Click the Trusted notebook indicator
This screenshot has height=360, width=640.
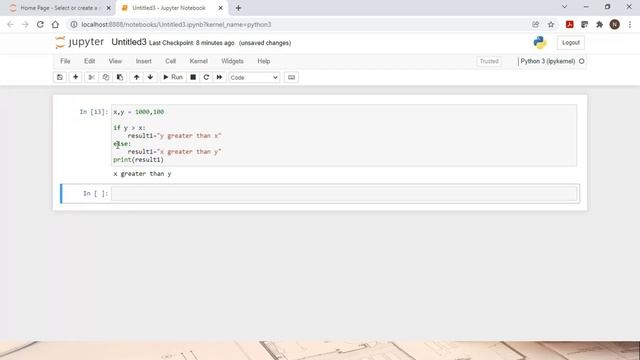(489, 61)
